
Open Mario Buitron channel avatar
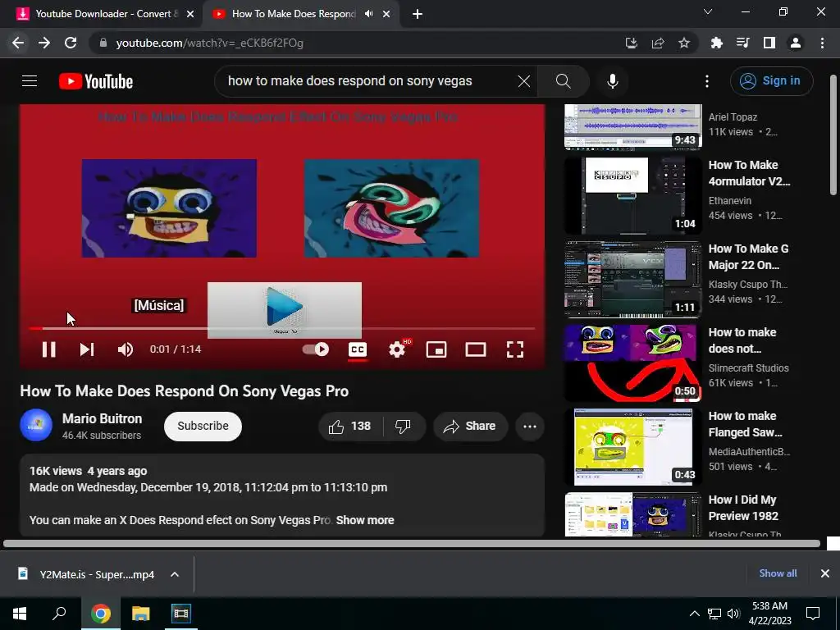[36, 425]
